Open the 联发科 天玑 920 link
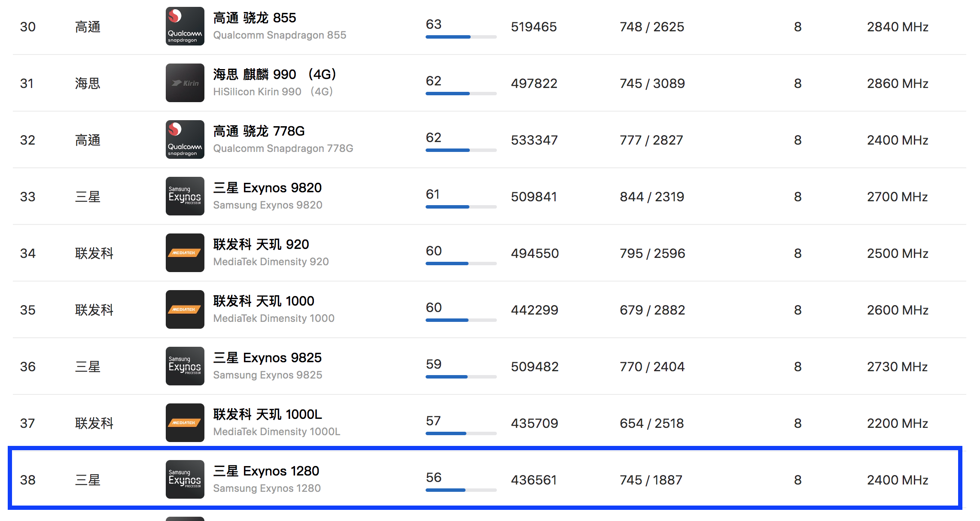980x521 pixels. pos(261,245)
